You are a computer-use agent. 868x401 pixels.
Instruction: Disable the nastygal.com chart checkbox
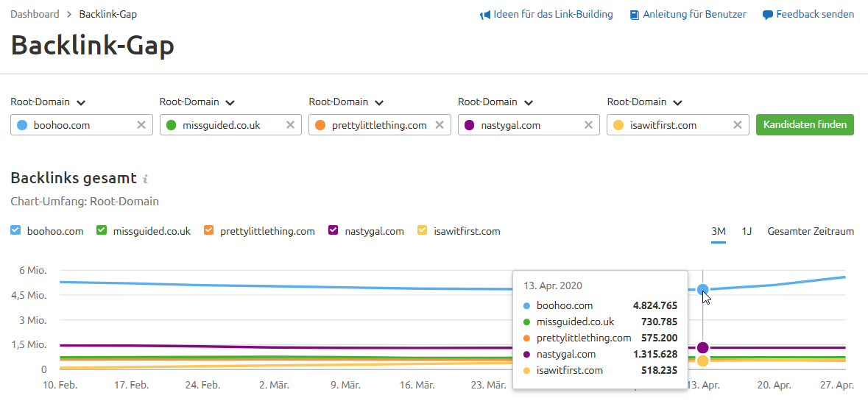[334, 230]
